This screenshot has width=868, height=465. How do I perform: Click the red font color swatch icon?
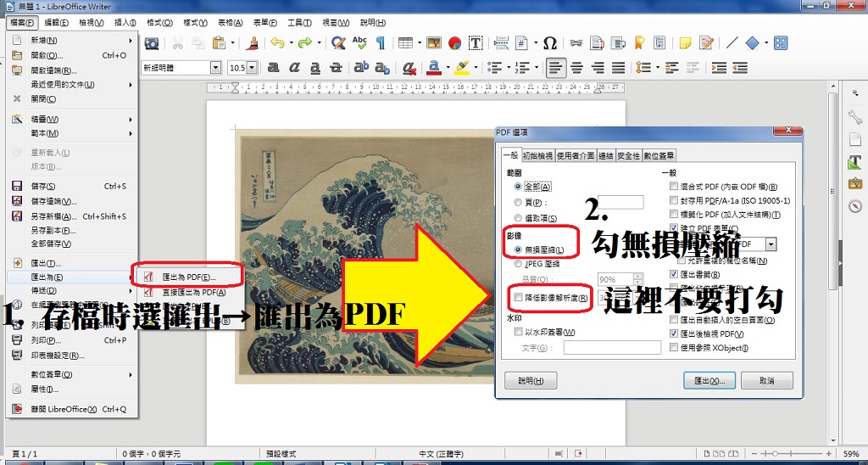(434, 67)
